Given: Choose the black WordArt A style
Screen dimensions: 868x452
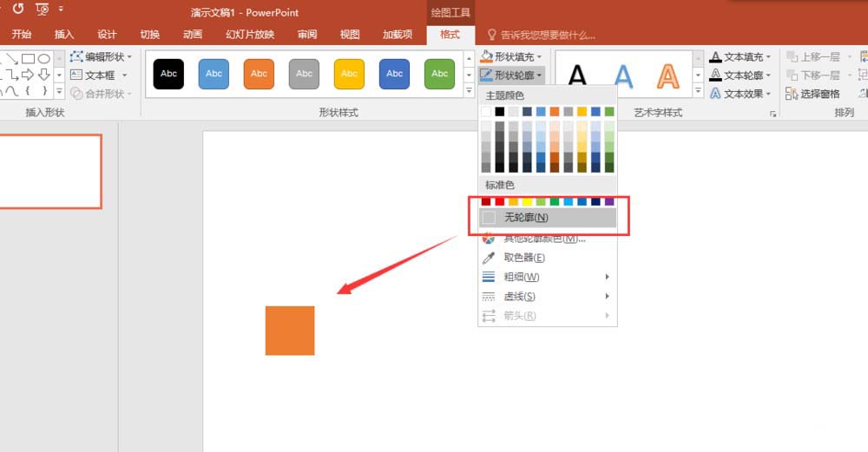Looking at the screenshot, I should [x=577, y=75].
